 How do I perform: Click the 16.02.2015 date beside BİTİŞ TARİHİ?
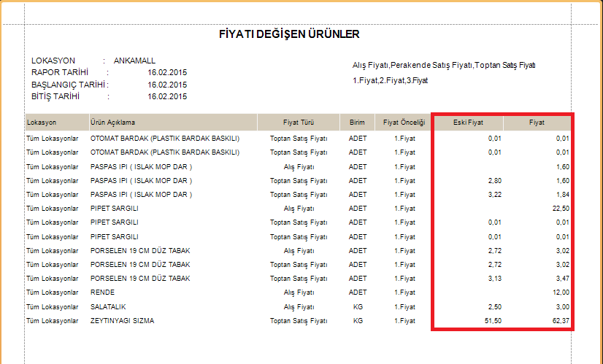[x=167, y=96]
